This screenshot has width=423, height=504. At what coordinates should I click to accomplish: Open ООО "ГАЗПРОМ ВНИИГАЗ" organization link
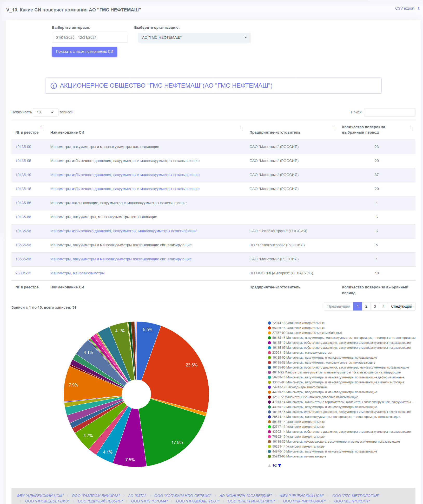tap(96, 496)
